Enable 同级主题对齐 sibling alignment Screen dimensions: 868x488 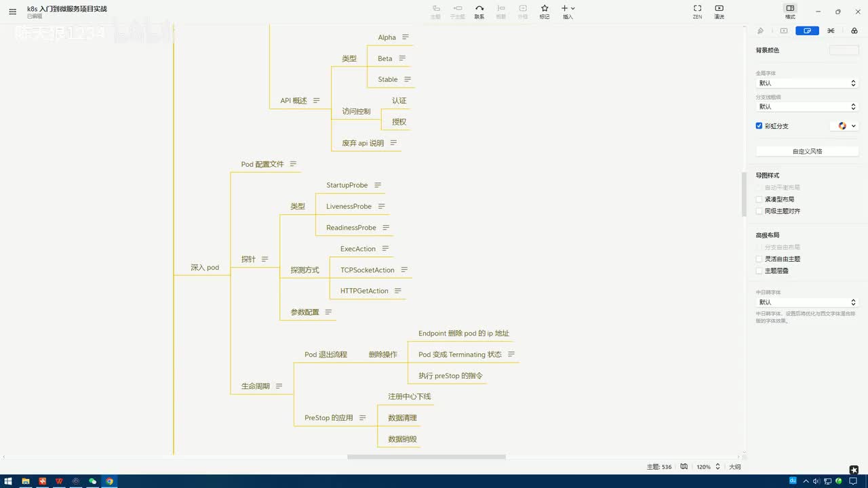tap(759, 211)
